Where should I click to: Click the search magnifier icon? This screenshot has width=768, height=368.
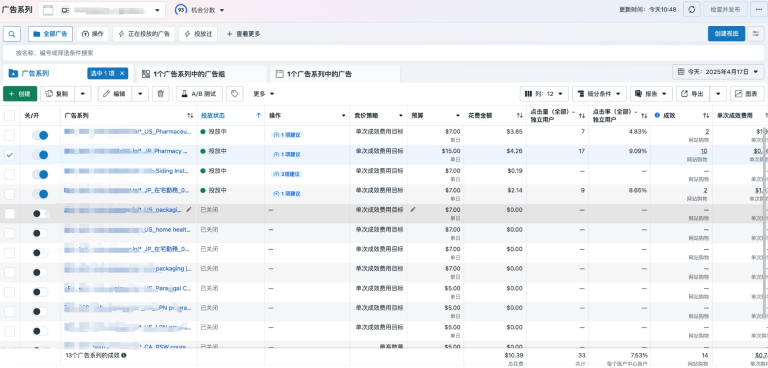click(x=12, y=34)
